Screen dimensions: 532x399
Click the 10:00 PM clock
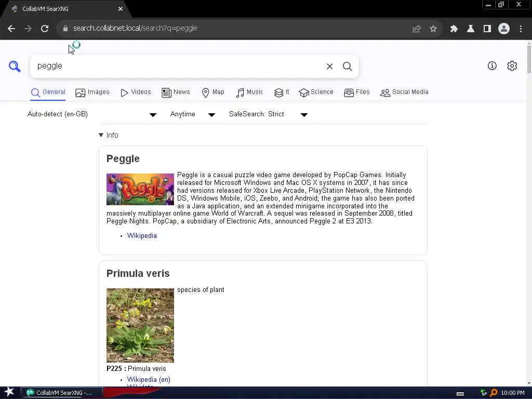(x=513, y=393)
